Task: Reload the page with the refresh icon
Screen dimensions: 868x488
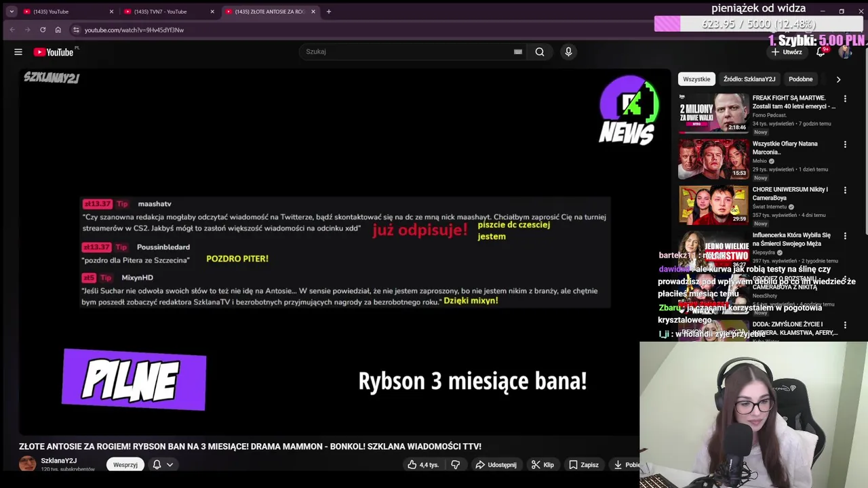Action: click(43, 30)
